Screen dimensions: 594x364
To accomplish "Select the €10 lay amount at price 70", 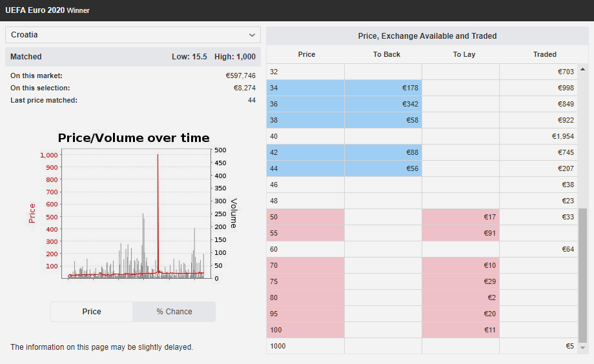I will coord(460,265).
